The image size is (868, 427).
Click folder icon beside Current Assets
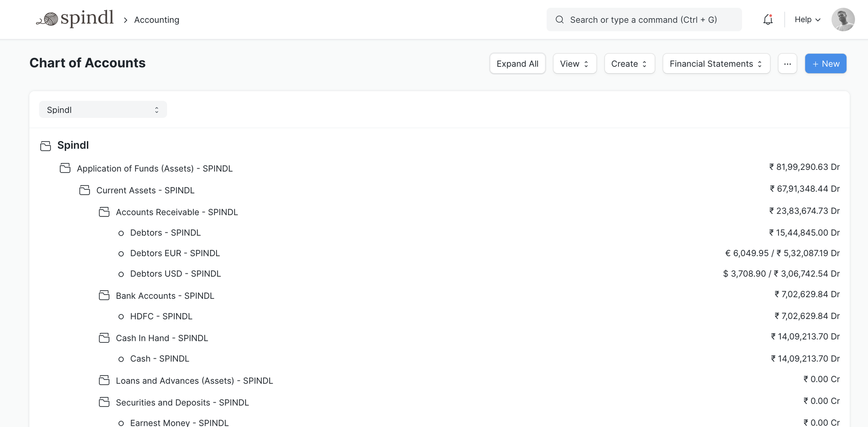[85, 190]
